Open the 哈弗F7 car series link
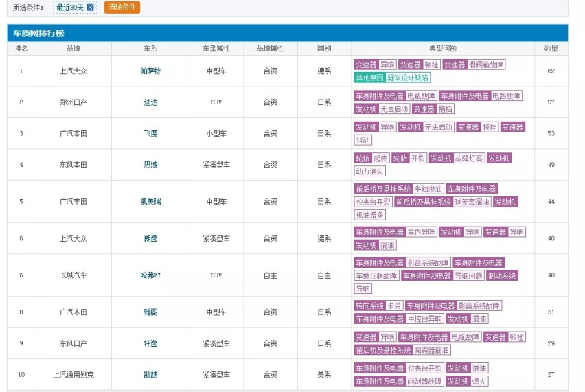The width and height of the screenshot is (585, 392). pyautogui.click(x=150, y=275)
